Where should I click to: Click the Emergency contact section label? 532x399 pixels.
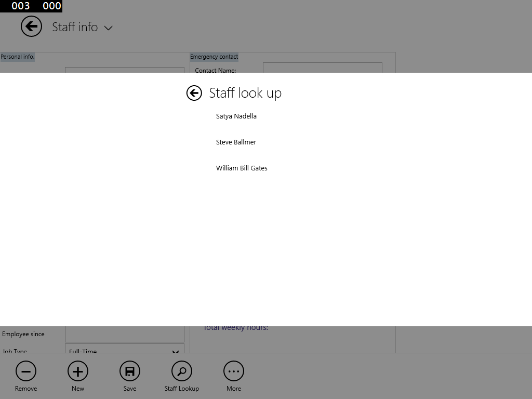(x=214, y=57)
